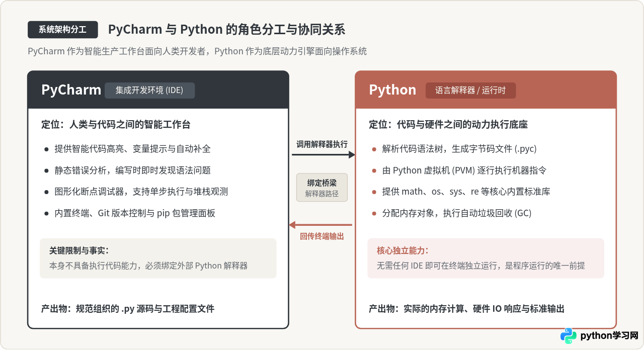
Task: Click 产出物:规范组织的 .py 源码 line
Action: click(x=128, y=309)
